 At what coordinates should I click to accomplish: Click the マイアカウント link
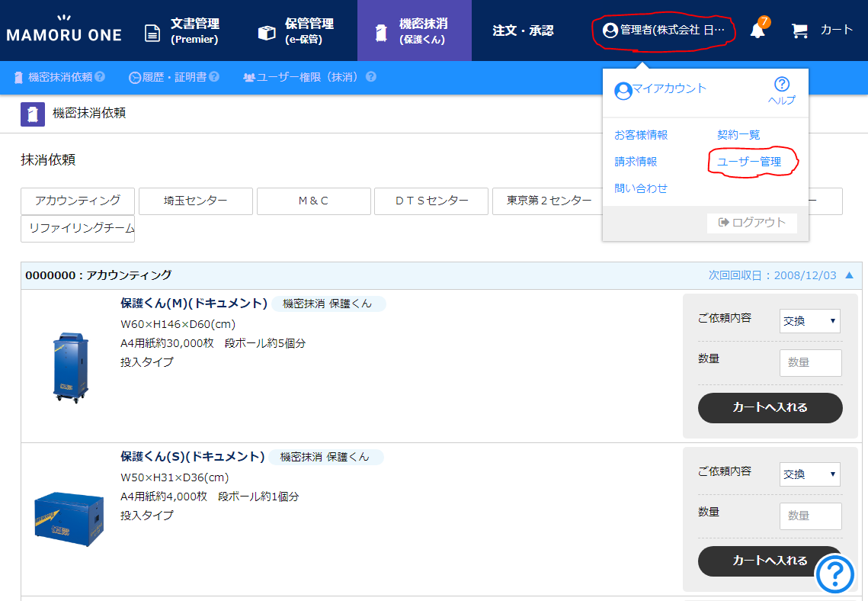[669, 88]
